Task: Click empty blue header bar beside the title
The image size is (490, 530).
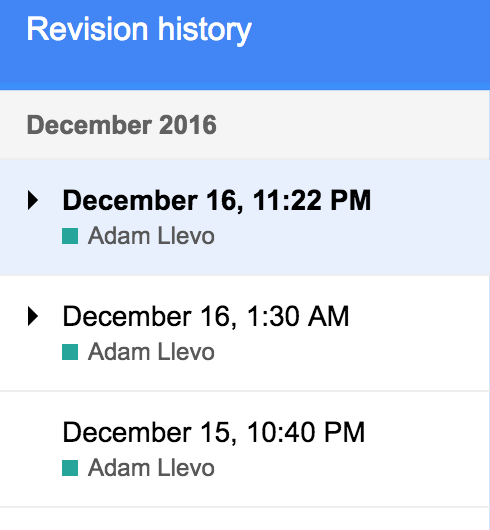Action: [370, 30]
